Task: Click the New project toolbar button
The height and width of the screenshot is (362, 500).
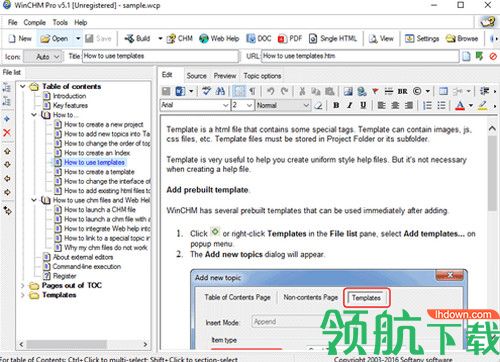Action: 20,39
